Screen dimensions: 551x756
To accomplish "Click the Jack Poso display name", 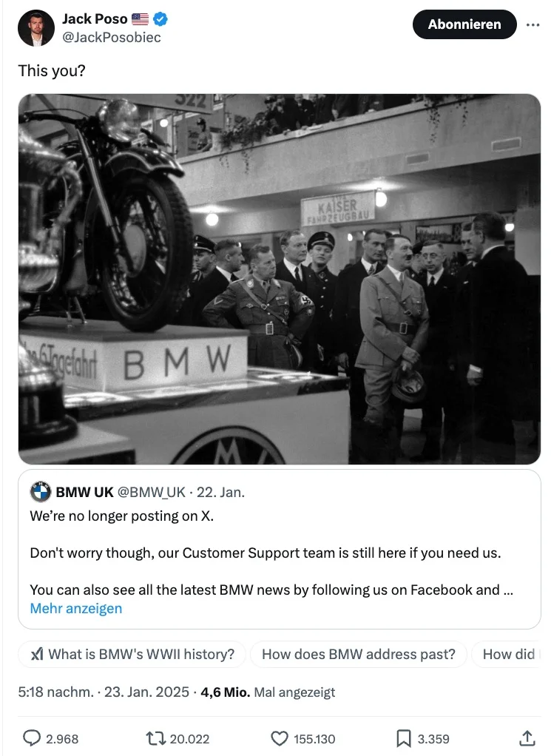I will point(95,18).
